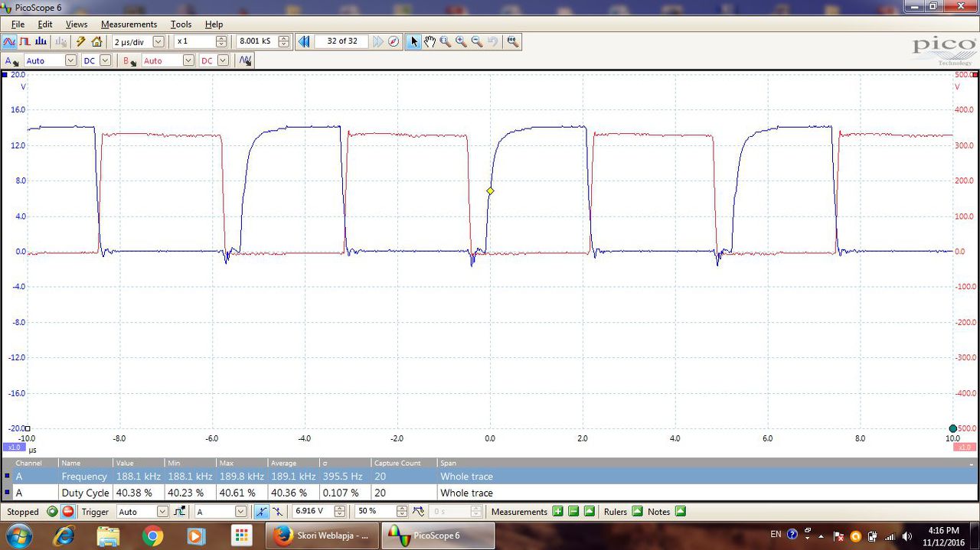This screenshot has height=550, width=980.
Task: Enable rising edge trigger direction
Action: (261, 512)
